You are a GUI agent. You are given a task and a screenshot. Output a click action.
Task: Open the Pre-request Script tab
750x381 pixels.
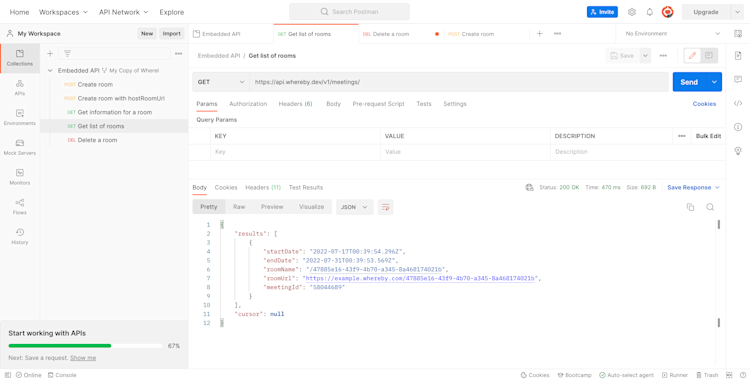tap(378, 104)
